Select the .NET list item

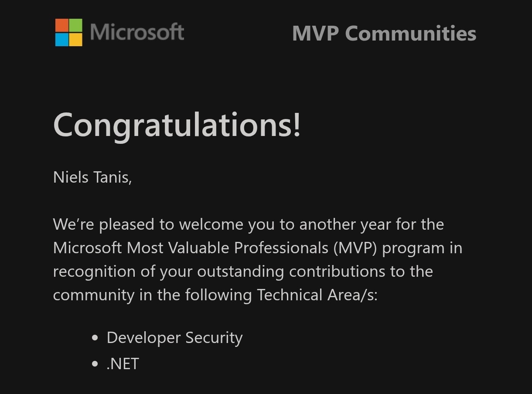(x=123, y=363)
